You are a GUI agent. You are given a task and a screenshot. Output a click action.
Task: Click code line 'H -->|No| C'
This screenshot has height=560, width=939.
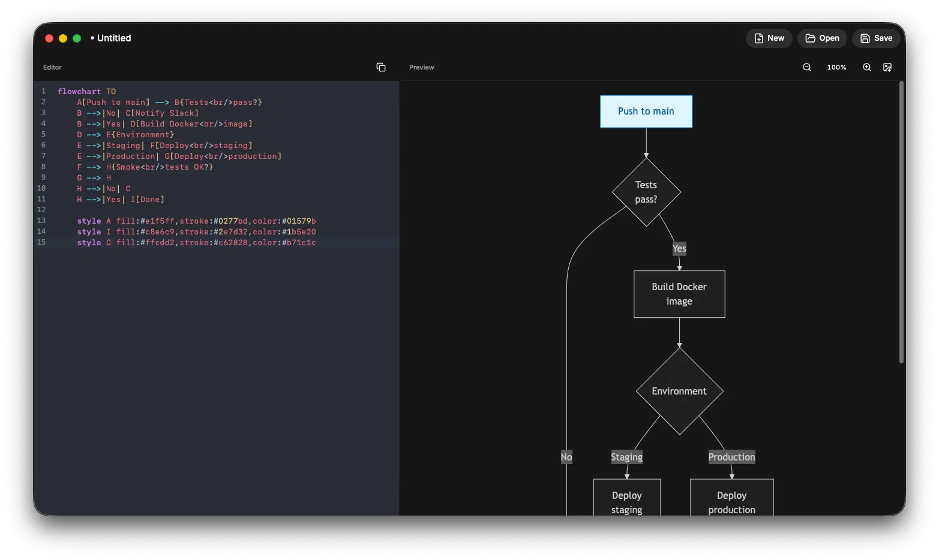(x=103, y=188)
